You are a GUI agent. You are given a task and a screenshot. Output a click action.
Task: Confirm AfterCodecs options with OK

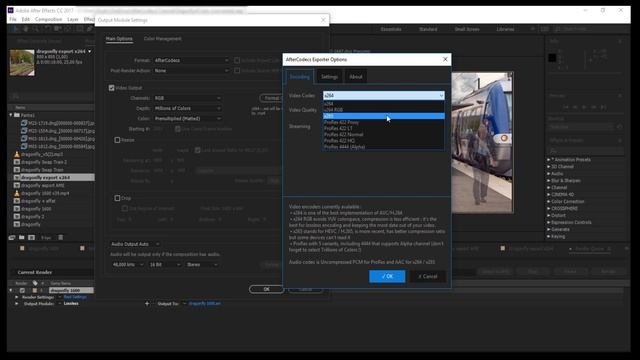[x=387, y=276]
